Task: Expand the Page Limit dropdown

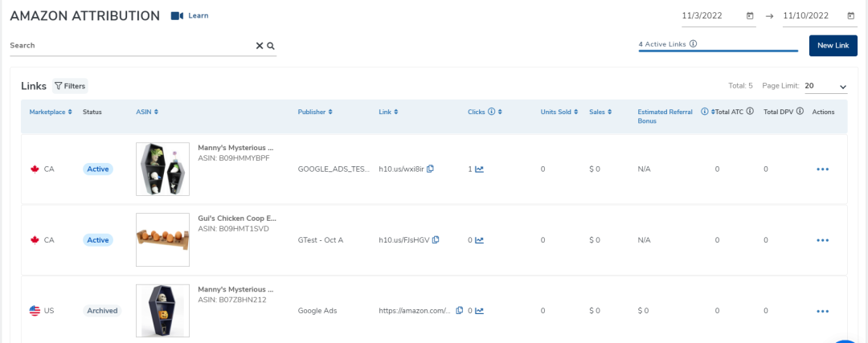Action: [842, 86]
